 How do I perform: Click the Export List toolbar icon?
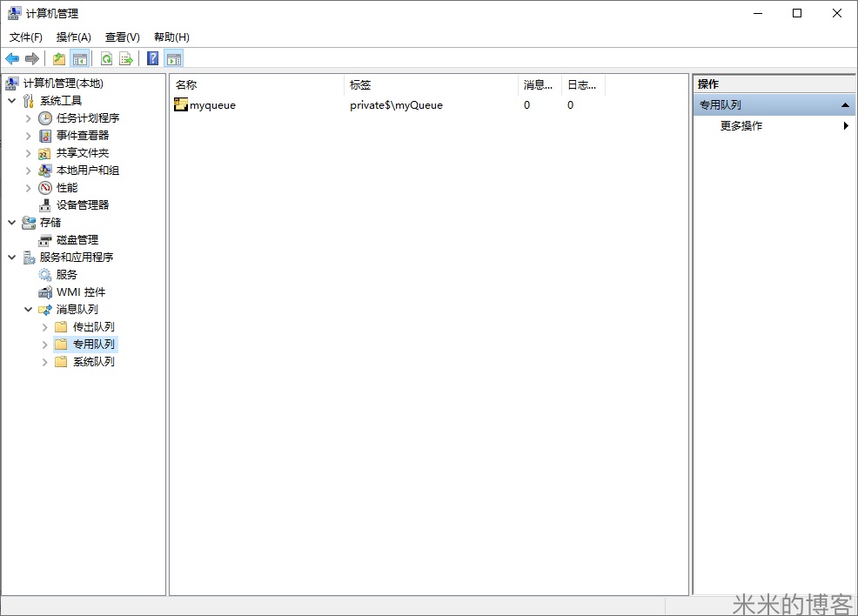(126, 59)
